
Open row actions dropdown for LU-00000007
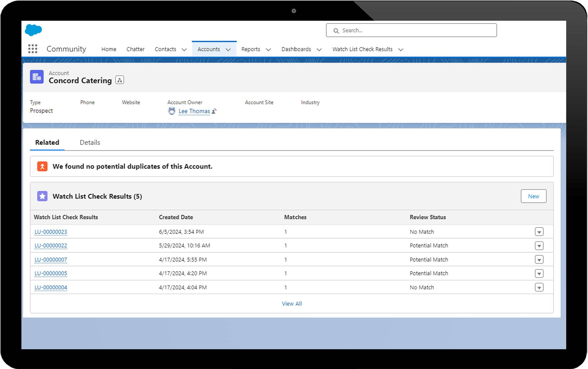(x=539, y=259)
